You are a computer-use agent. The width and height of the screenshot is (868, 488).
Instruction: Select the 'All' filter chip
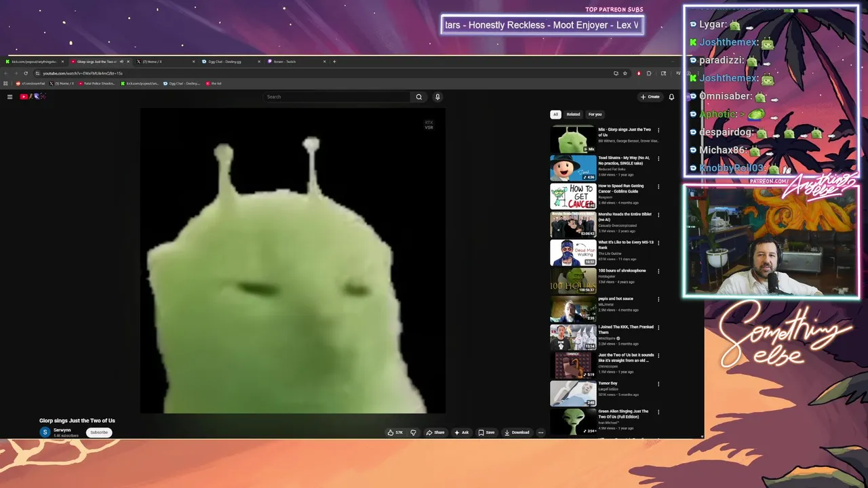pyautogui.click(x=555, y=115)
